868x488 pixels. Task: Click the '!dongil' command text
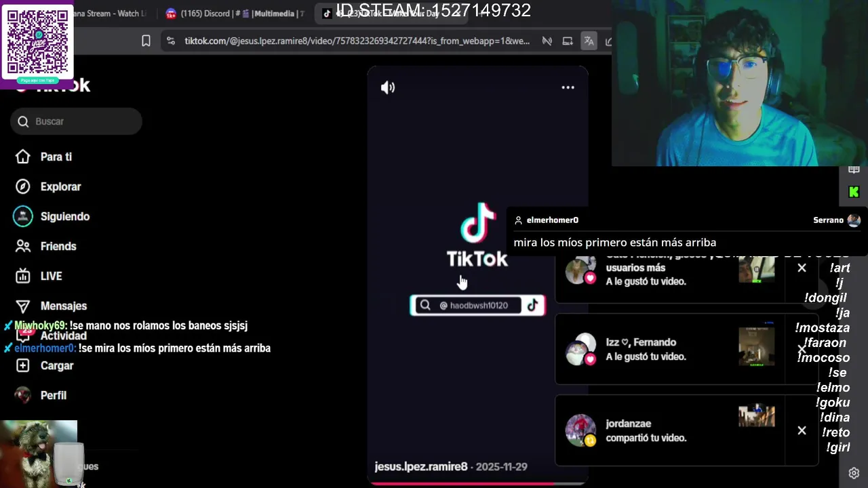point(825,298)
